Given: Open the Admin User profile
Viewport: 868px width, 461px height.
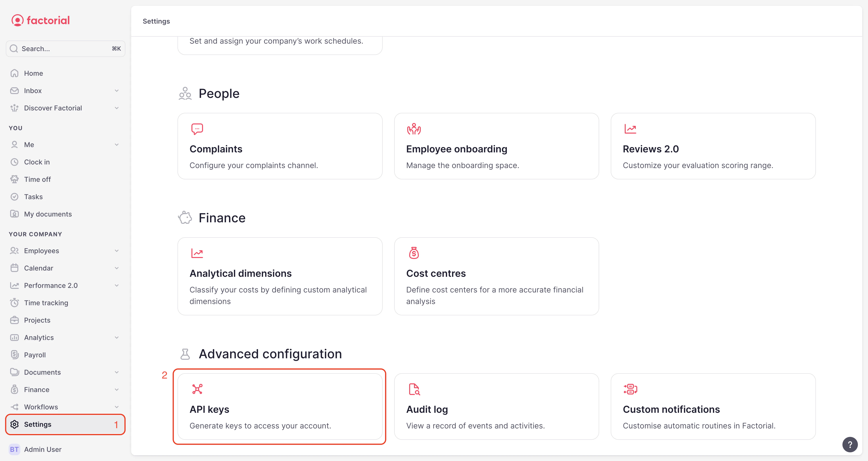Looking at the screenshot, I should (42, 449).
